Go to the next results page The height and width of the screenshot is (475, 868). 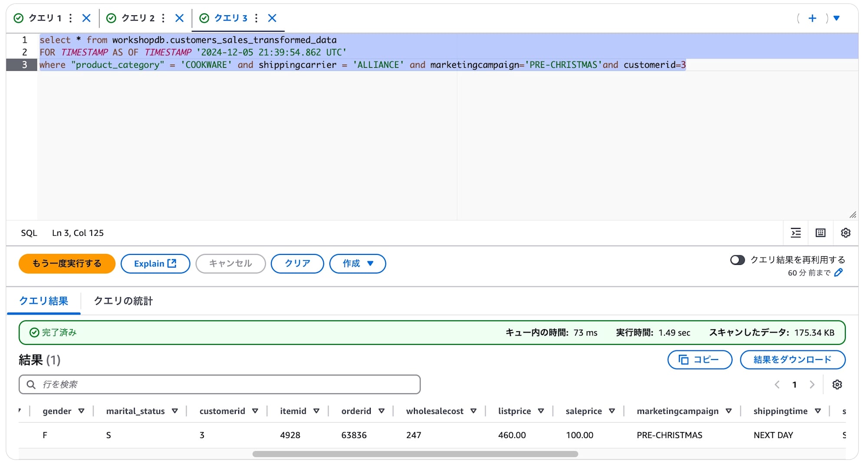[x=812, y=385]
